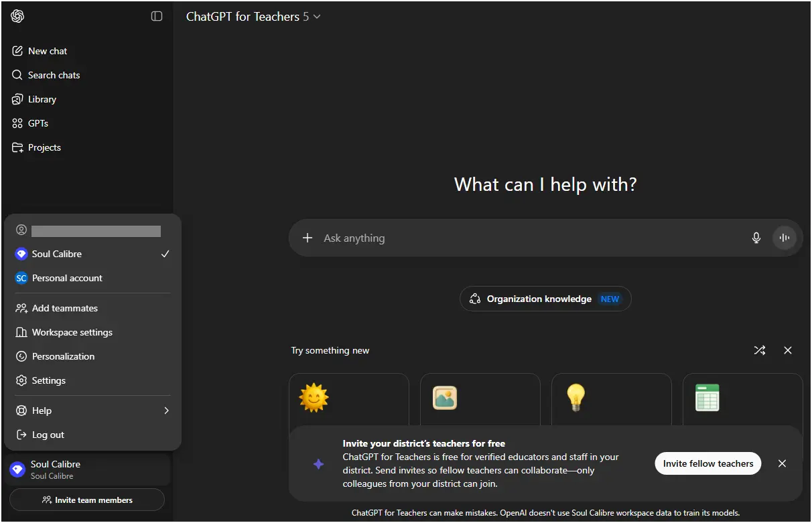812x523 pixels.
Task: Click the microphone dictation icon
Action: [756, 238]
